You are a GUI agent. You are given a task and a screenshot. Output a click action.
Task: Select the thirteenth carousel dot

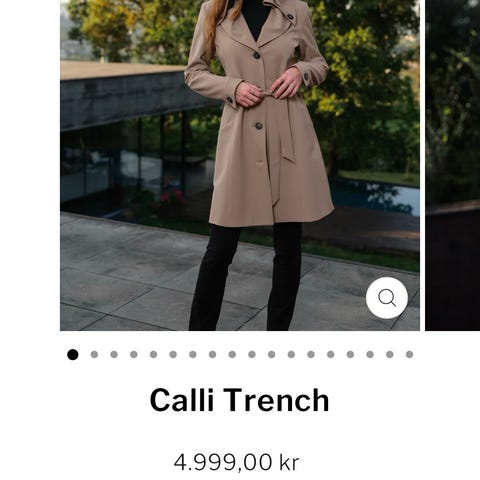pyautogui.click(x=311, y=354)
